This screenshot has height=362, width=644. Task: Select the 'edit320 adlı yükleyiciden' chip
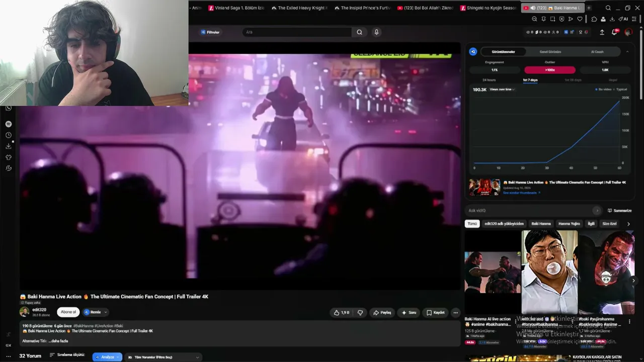504,224
